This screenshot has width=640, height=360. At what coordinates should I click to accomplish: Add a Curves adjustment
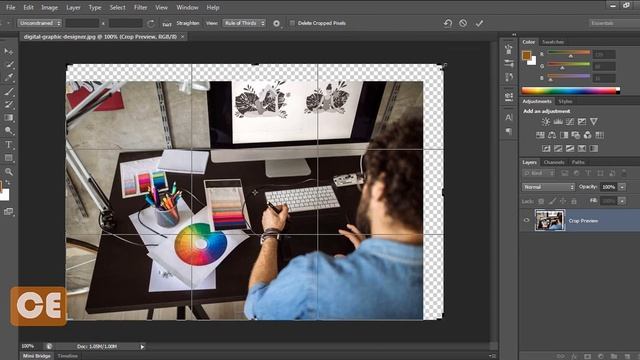pos(570,121)
